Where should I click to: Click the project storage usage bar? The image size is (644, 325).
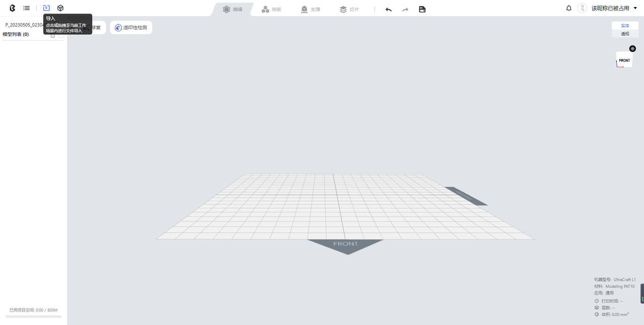tap(34, 316)
